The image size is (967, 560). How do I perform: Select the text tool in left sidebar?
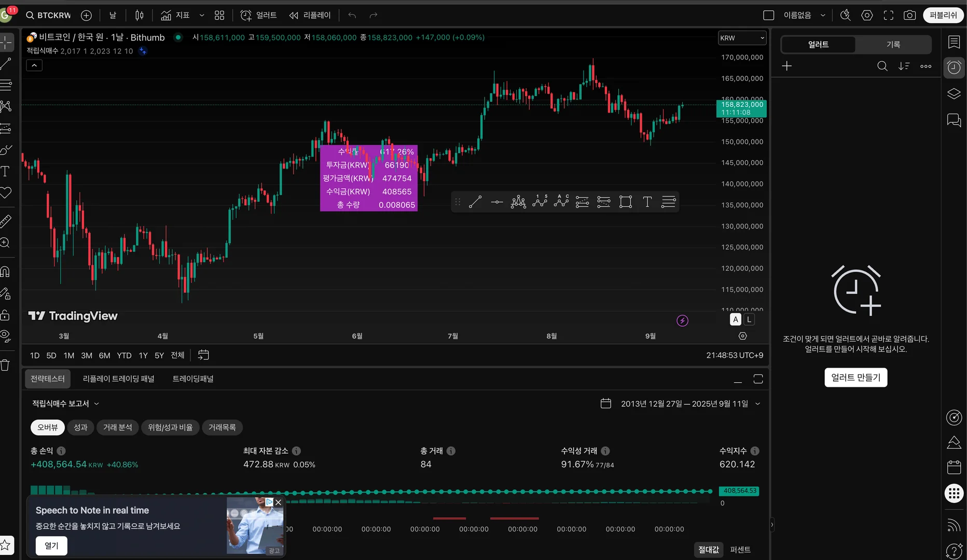click(x=6, y=171)
